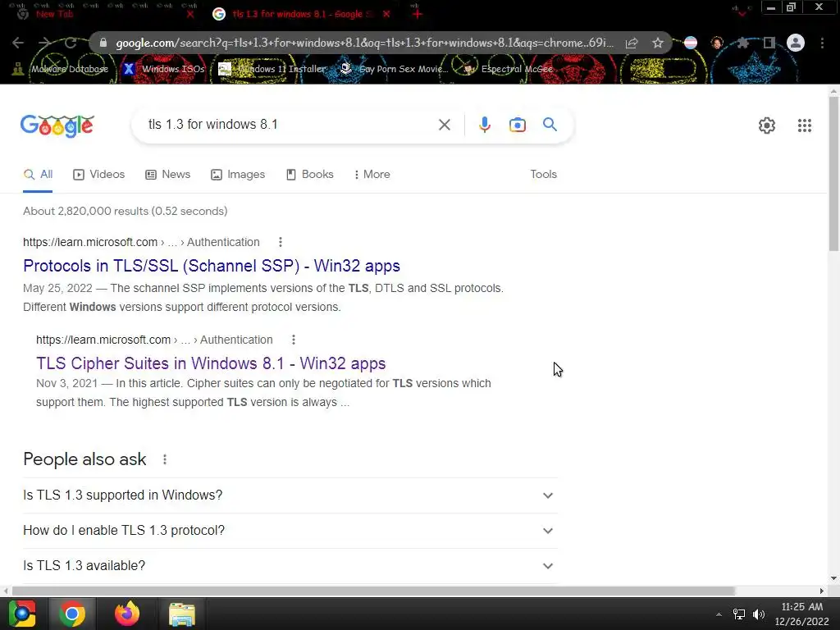Viewport: 840px width, 630px height.
Task: Open the Malware Database bookmark
Action: (x=61, y=69)
